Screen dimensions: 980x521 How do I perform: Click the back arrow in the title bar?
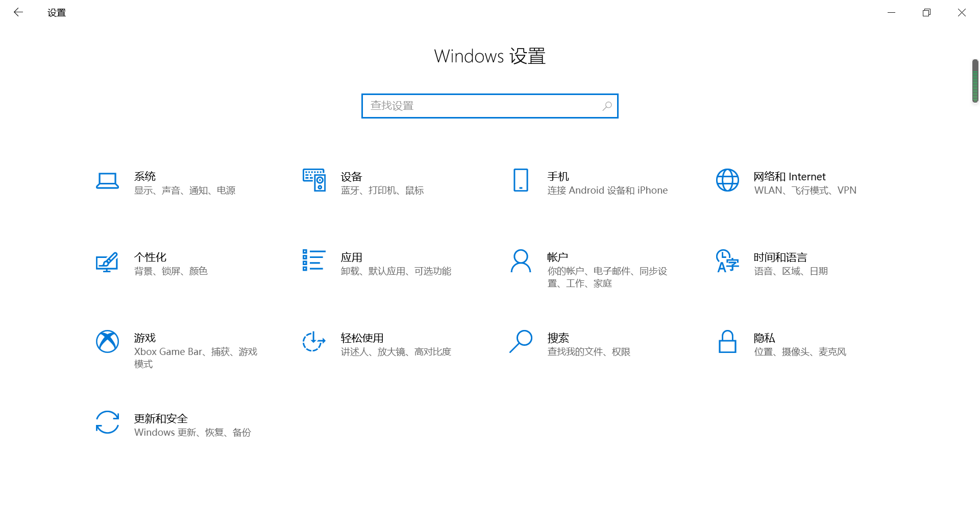[18, 12]
